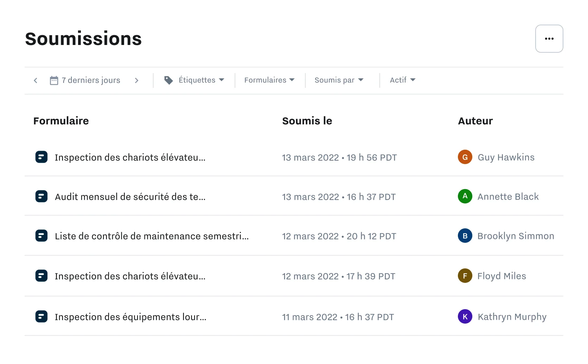Click Annette Black's green avatar
The width and height of the screenshot is (588, 364).
click(465, 196)
